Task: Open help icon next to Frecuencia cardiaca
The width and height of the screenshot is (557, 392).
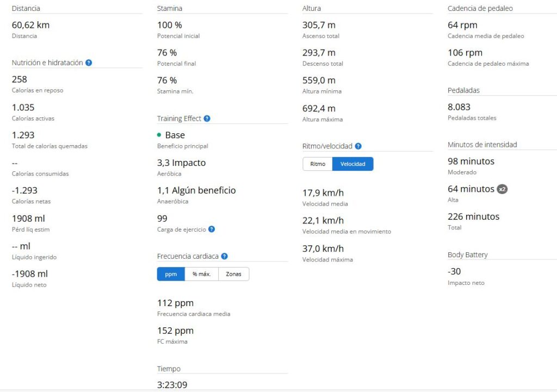Action: click(x=224, y=256)
